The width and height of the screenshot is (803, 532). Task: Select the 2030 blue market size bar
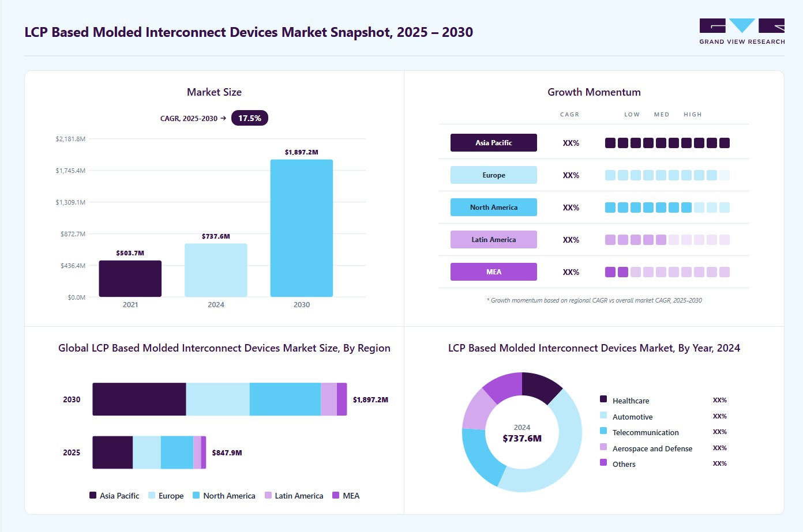click(302, 228)
